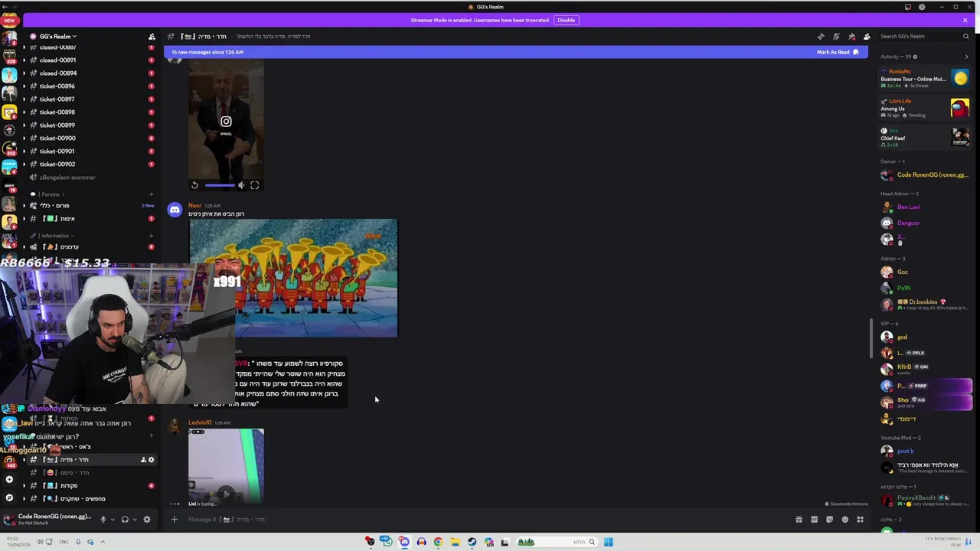Open member Code RonenGG profile
Viewport: 980px width, 551px height.
925,174
